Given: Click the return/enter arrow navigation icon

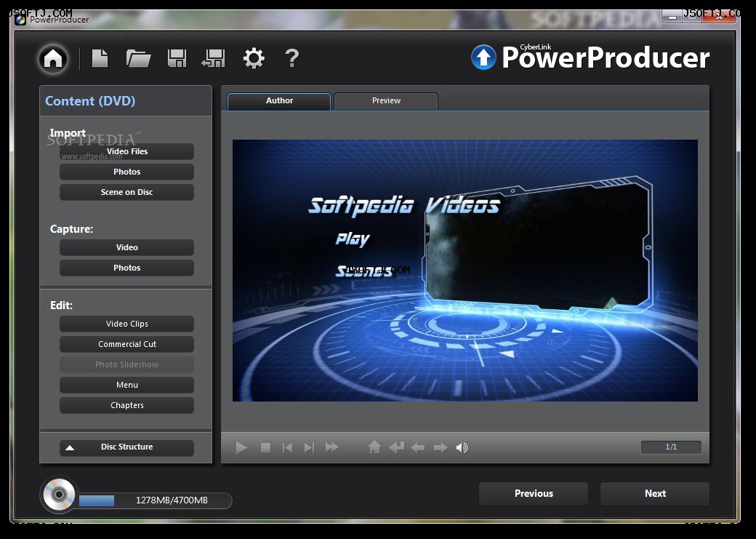Looking at the screenshot, I should pyautogui.click(x=396, y=448).
